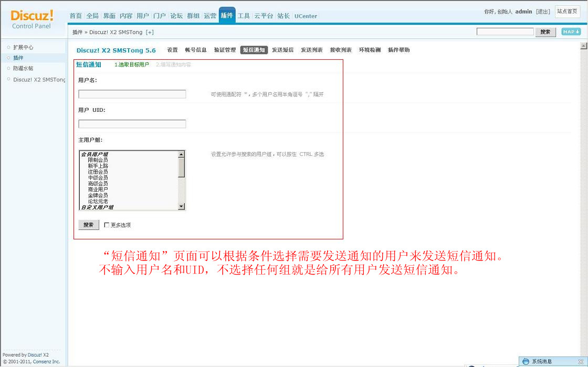Click the Comsenz Inc. footer link

pyautogui.click(x=46, y=361)
